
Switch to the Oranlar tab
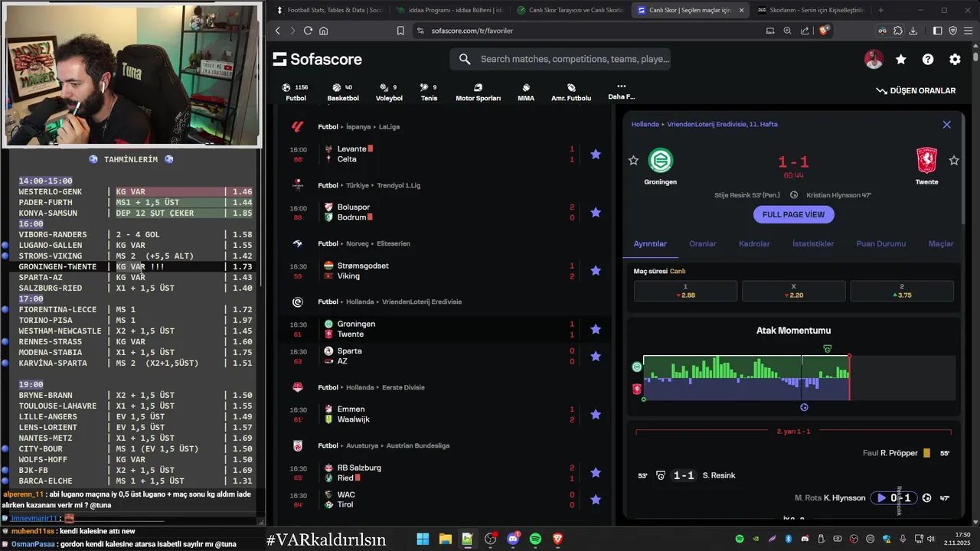coord(703,243)
